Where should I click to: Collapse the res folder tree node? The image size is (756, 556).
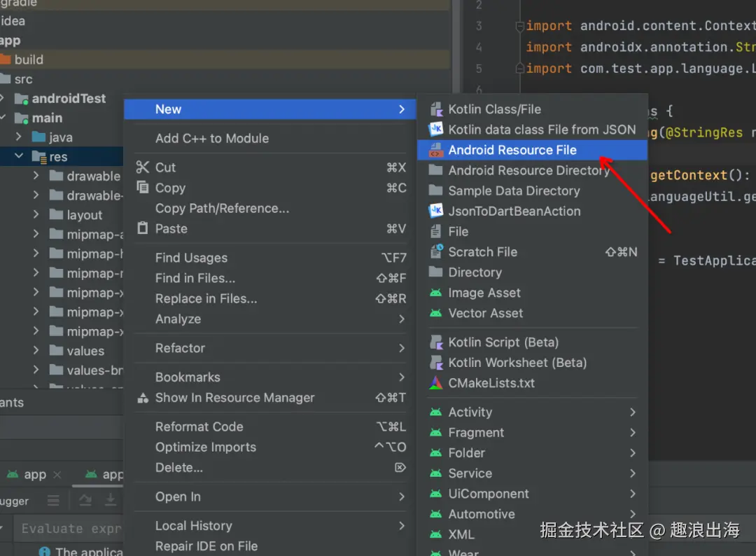tap(20, 157)
